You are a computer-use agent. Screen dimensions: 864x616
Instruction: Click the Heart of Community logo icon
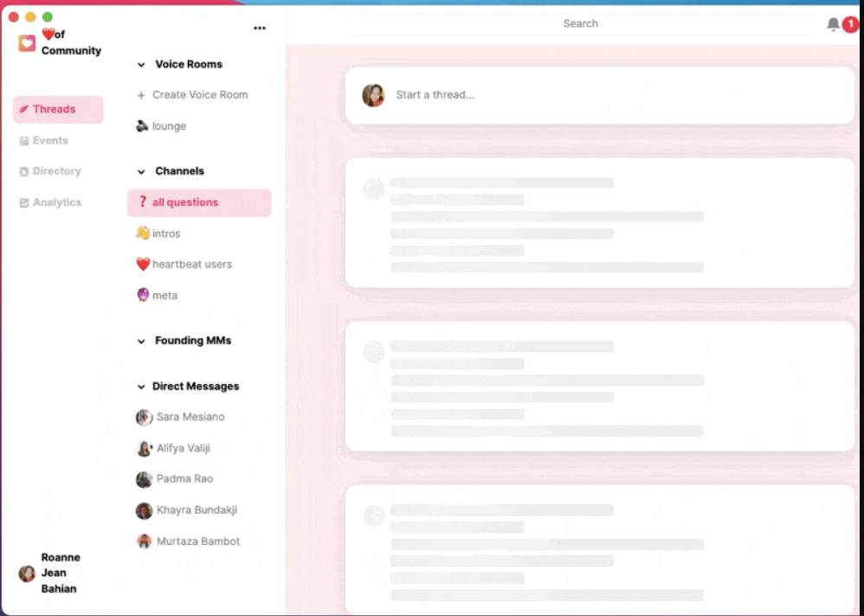(27, 43)
